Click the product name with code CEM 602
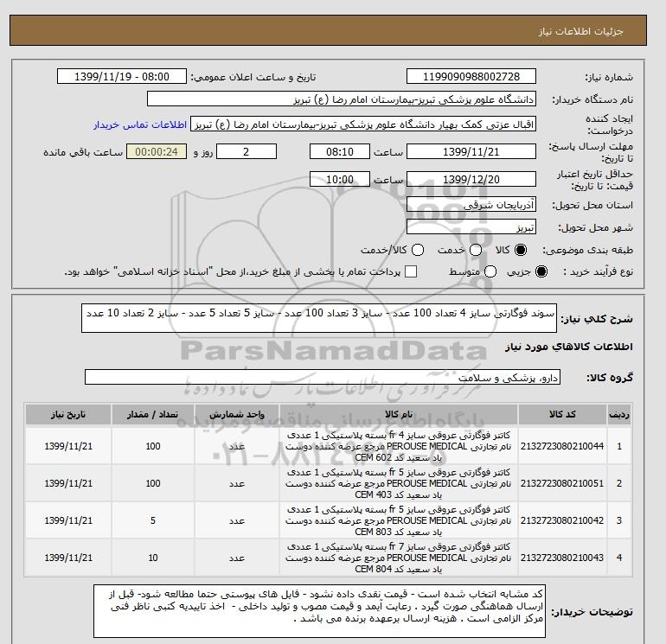Screen dimensions: 666x644 (399, 446)
